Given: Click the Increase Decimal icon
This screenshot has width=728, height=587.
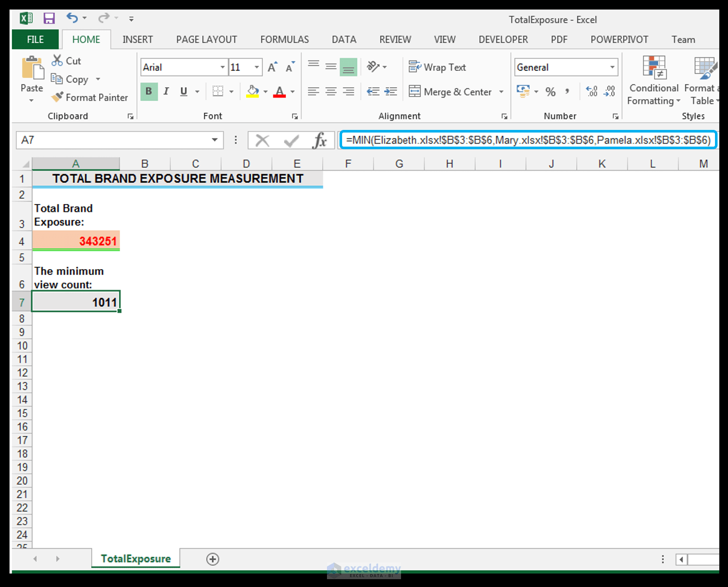Looking at the screenshot, I should tap(591, 91).
